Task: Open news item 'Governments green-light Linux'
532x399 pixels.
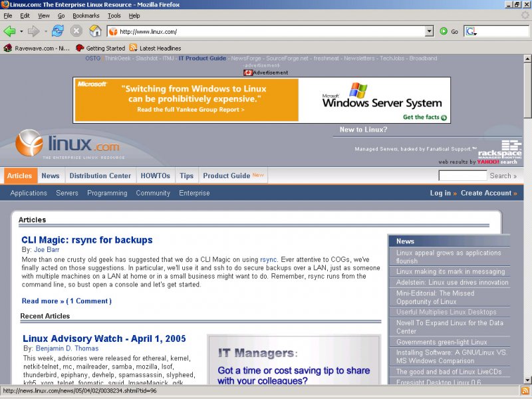Action: click(442, 342)
